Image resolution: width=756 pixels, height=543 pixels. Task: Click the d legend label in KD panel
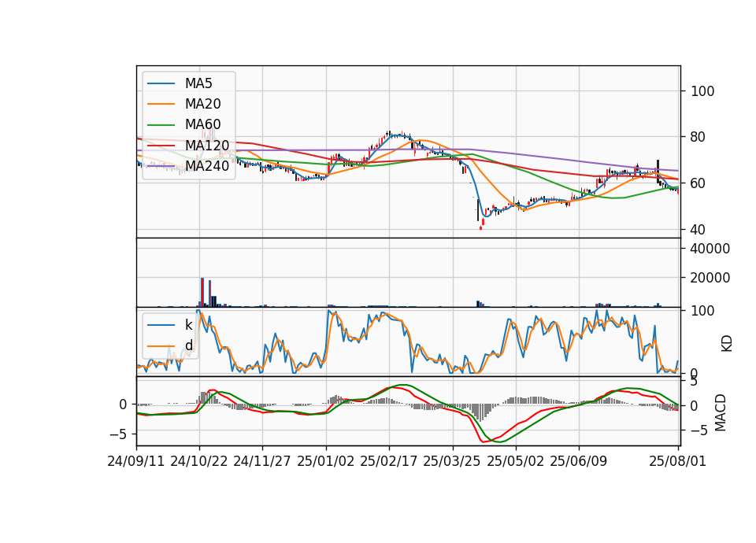[x=188, y=345]
